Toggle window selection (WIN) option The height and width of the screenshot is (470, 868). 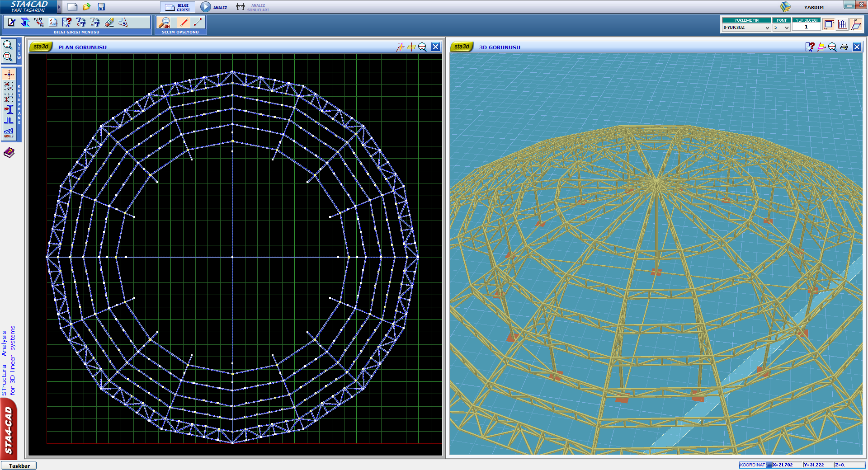165,23
